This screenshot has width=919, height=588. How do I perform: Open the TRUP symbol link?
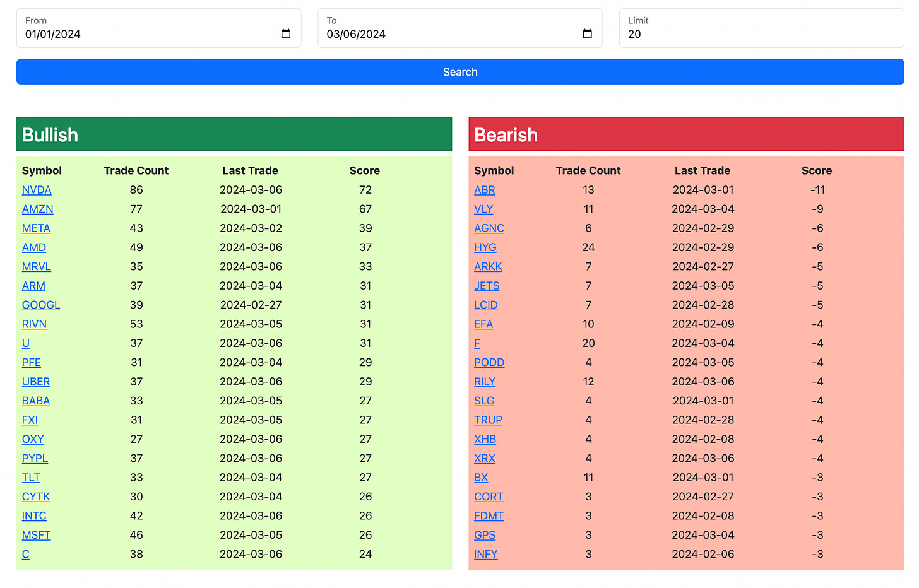[488, 420]
